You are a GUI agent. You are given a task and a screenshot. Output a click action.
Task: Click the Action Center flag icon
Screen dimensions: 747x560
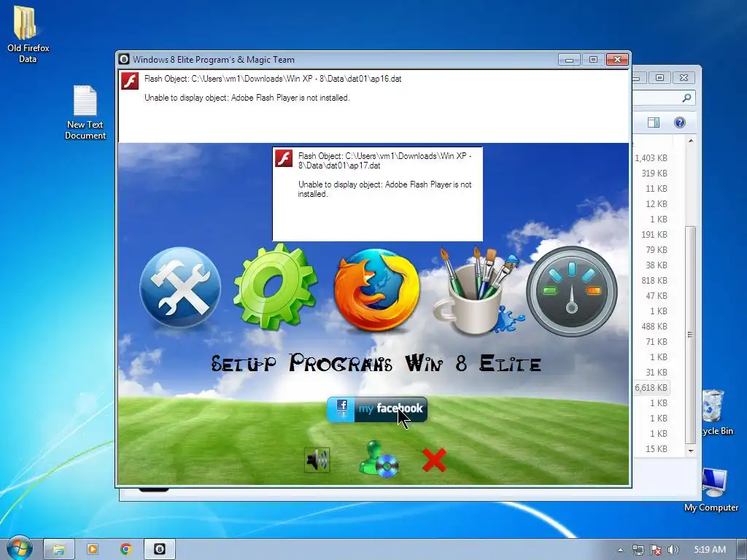[x=656, y=550]
